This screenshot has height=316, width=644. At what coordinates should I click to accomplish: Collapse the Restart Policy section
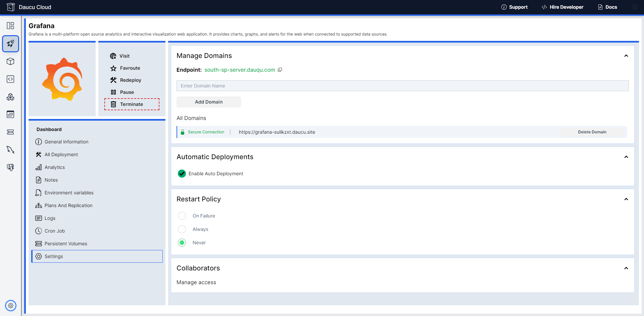click(626, 199)
